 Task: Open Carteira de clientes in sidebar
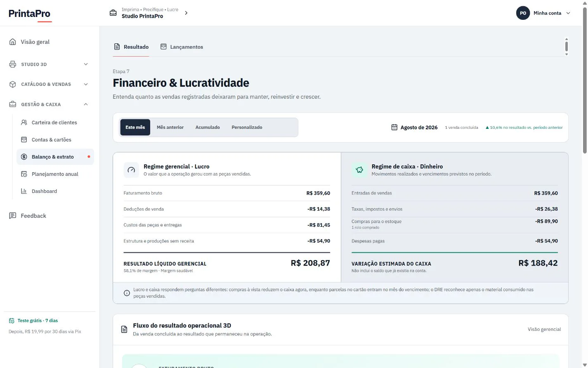[x=54, y=123]
